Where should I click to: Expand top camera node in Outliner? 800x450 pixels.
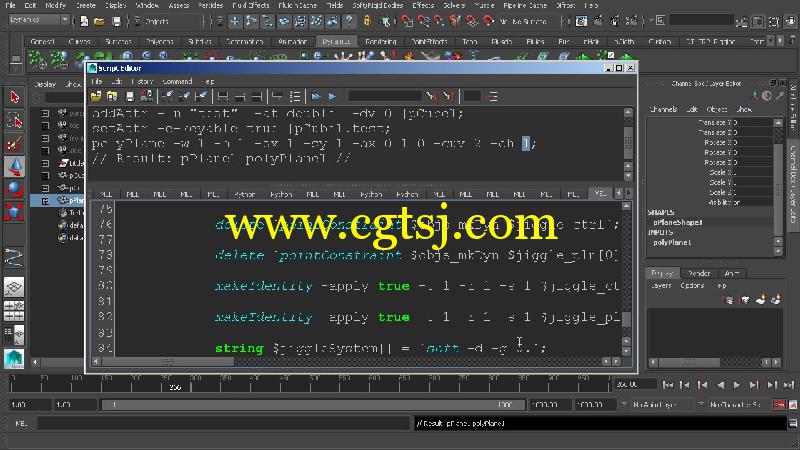pyautogui.click(x=45, y=126)
